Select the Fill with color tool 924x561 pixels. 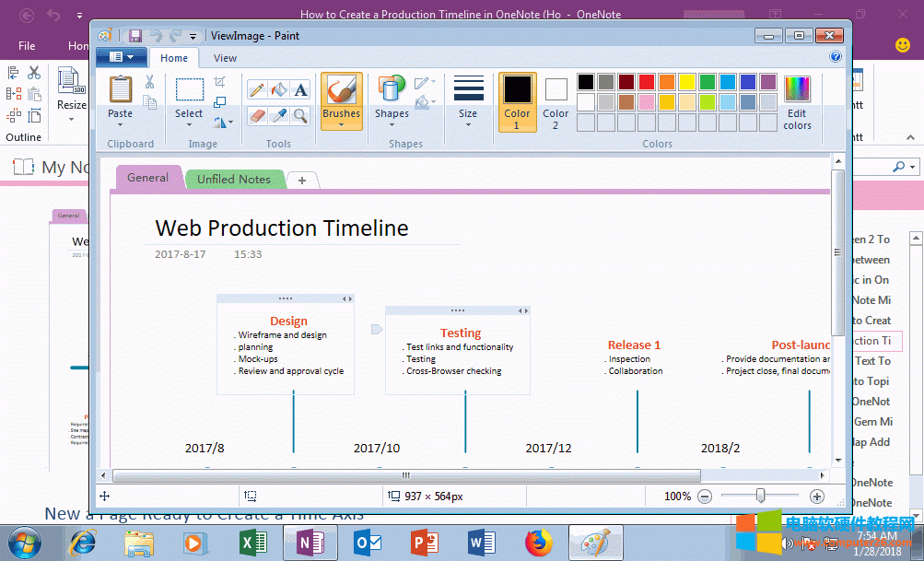tap(278, 89)
